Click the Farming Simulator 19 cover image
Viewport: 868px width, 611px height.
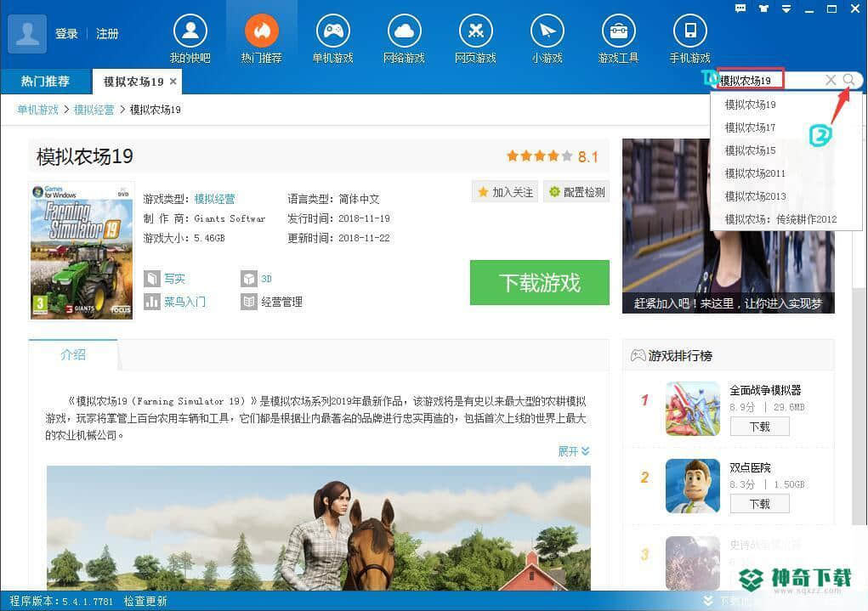(x=82, y=251)
